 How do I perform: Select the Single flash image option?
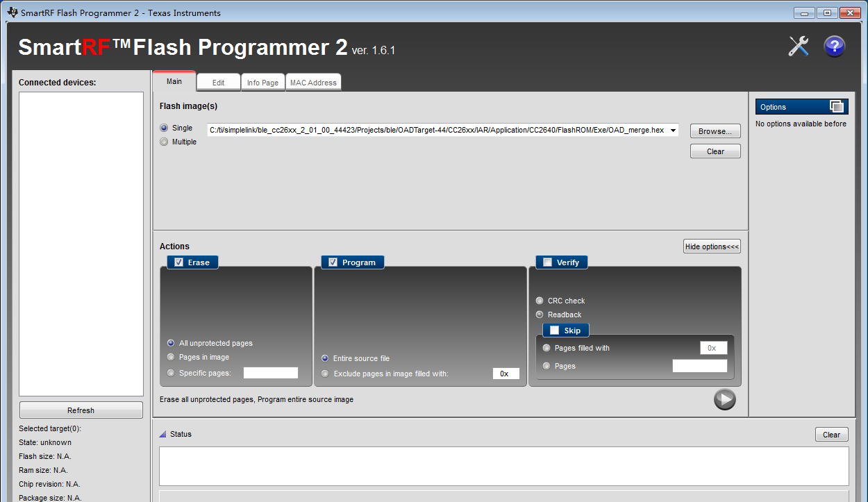click(x=164, y=128)
